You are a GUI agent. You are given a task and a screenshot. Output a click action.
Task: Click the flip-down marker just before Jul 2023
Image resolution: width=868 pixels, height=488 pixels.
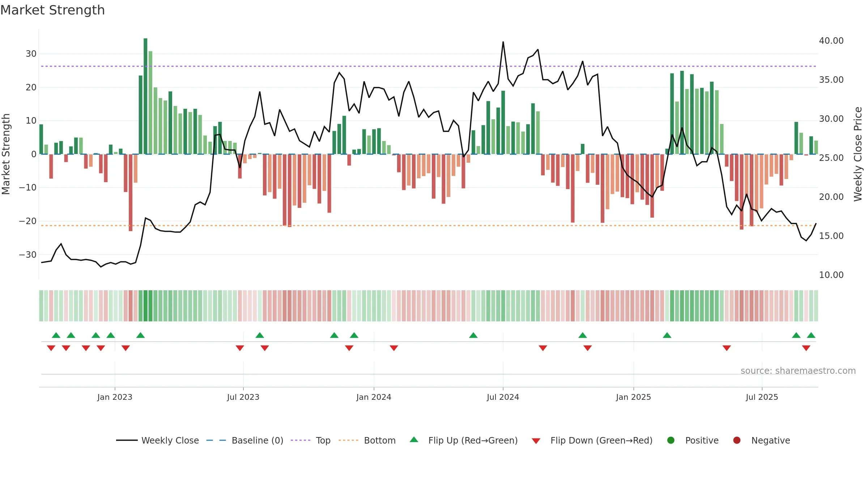[240, 348]
